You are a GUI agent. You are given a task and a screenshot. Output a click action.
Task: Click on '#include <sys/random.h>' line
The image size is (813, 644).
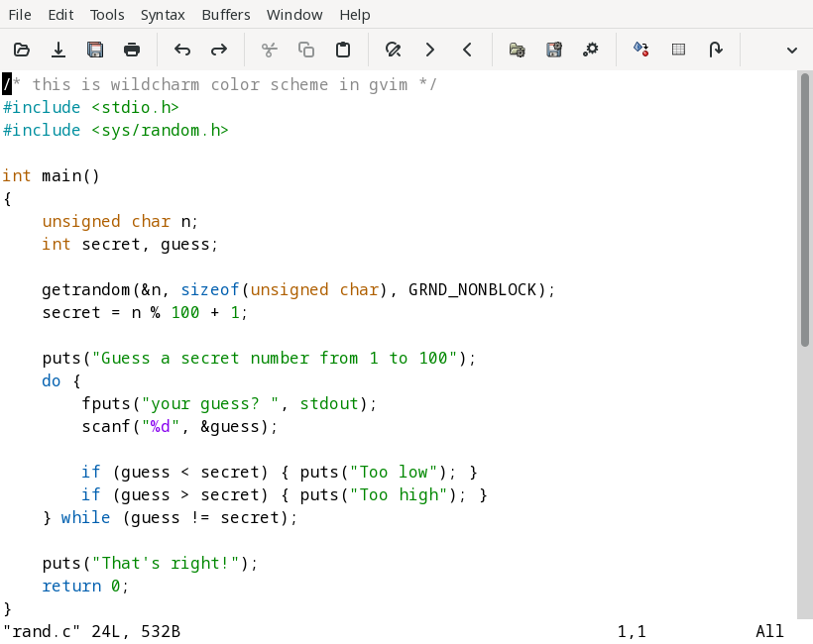coord(116,130)
